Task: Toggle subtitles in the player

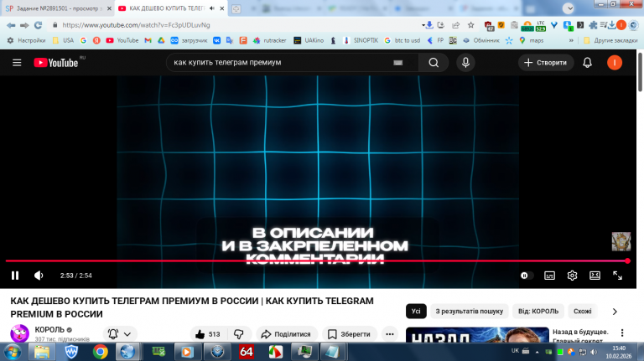Action: pos(549,276)
